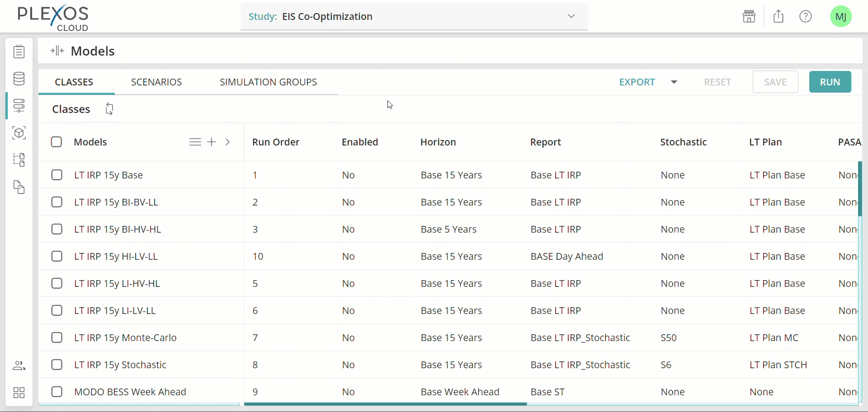Check LT IRP 15y Monte-Carlo checkbox
The image size is (868, 412).
coord(57,337)
